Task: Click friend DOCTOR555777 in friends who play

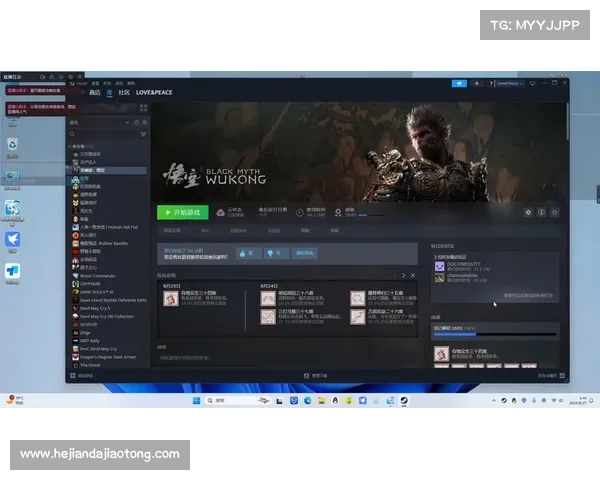Action: (x=463, y=266)
